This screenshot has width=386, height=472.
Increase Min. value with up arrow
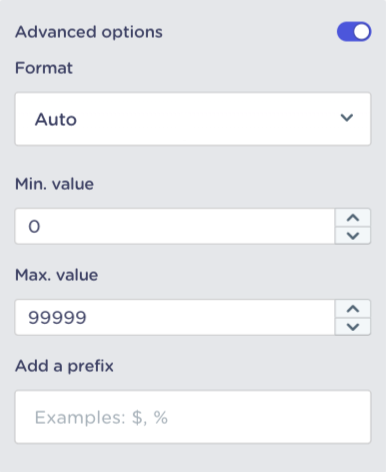(x=353, y=218)
